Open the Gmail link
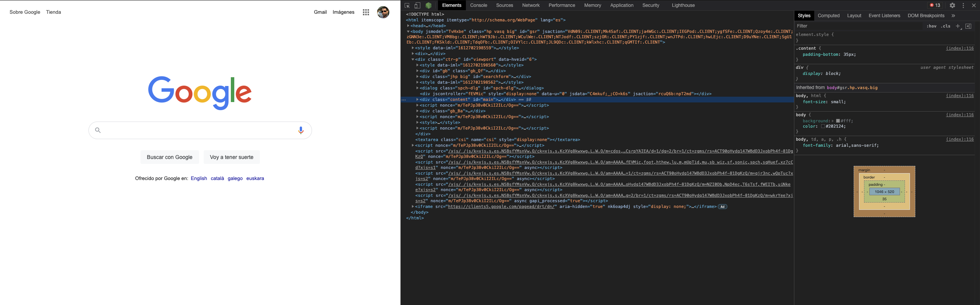Viewport: 980px width, 305px height. coord(320,12)
